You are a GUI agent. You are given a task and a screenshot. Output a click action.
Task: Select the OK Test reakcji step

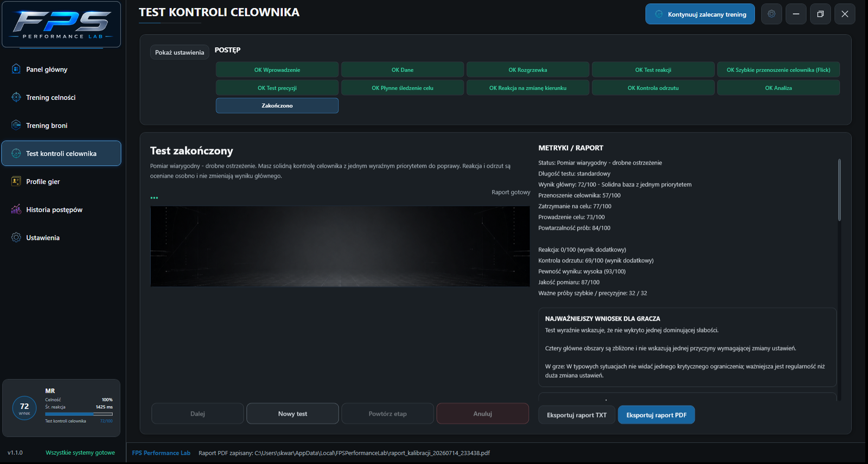click(x=653, y=69)
